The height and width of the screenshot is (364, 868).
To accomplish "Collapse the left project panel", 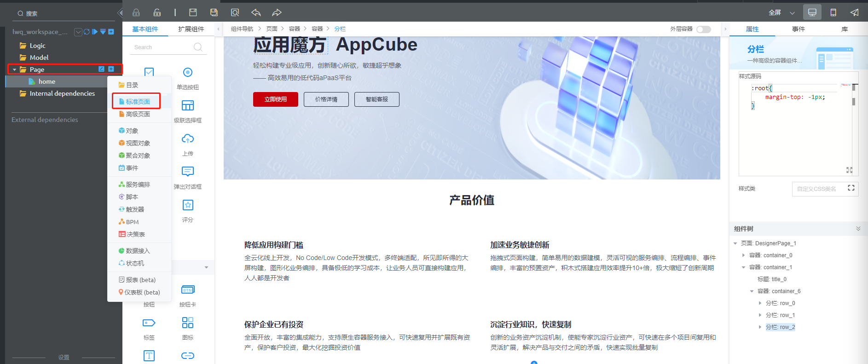I will coord(120,13).
